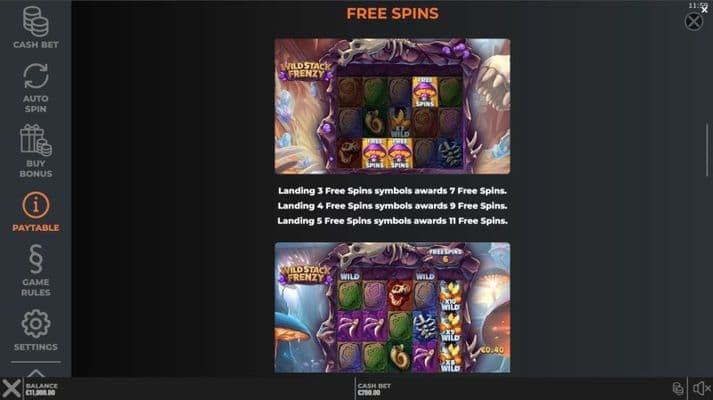713x400 pixels.
Task: Collapse the sidebar menu with the up chevron
Action: coord(35,373)
